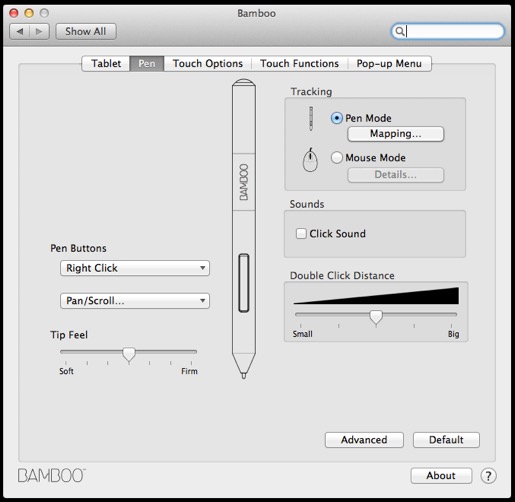Click the Big end of distance slider

pyautogui.click(x=453, y=334)
